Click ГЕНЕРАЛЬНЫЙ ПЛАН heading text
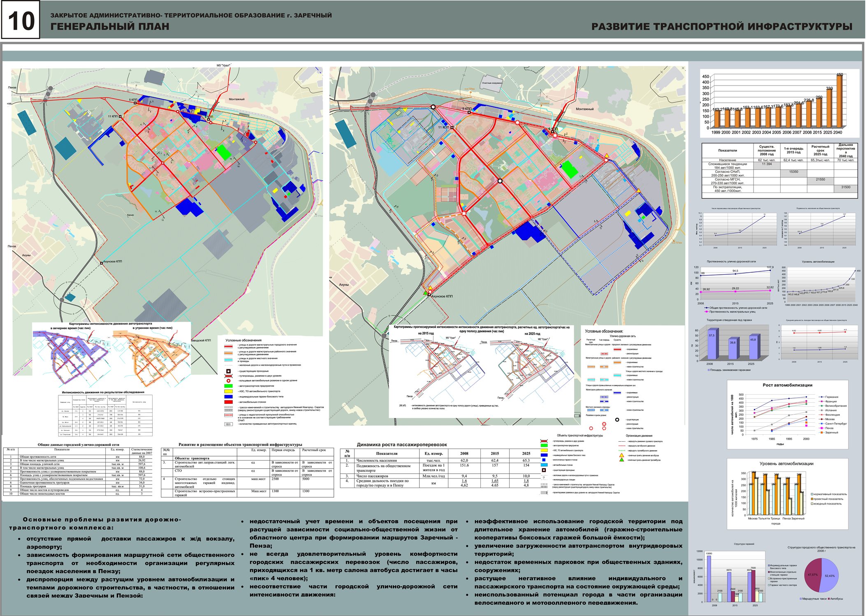 click(x=110, y=27)
